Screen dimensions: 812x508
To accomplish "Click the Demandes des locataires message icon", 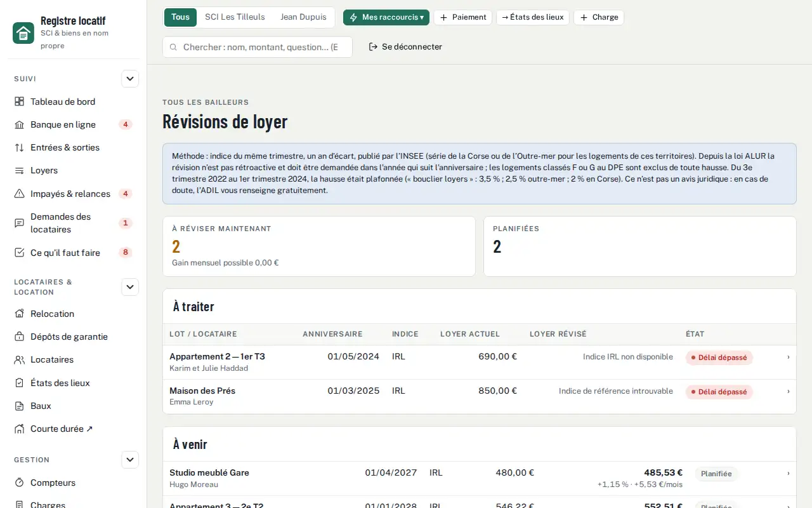I will click(x=19, y=223).
